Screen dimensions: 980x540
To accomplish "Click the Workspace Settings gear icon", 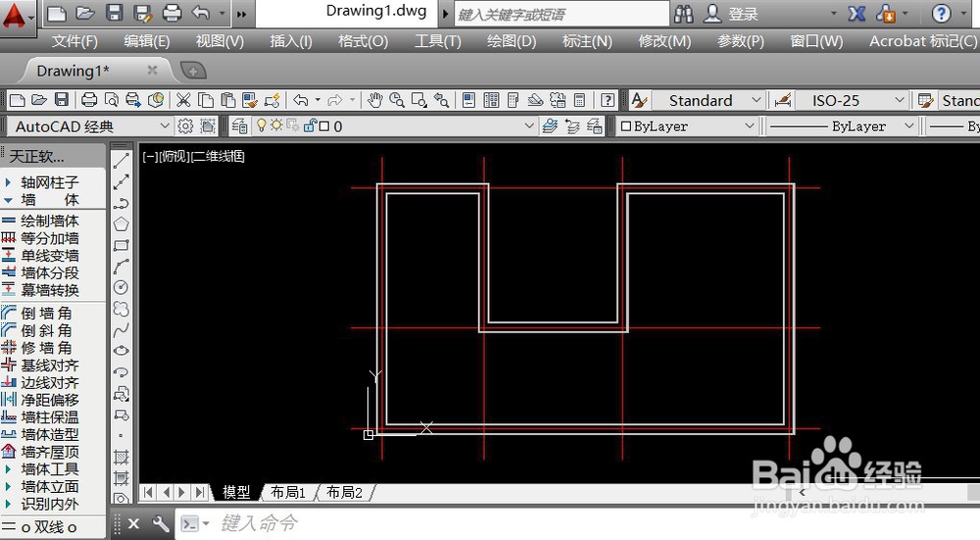I will coord(185,126).
